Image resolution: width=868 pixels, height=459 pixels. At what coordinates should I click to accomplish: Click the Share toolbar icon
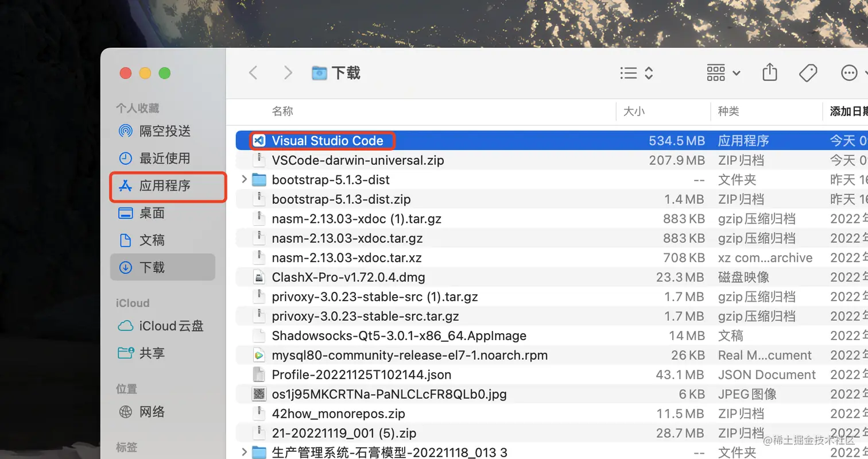(770, 72)
